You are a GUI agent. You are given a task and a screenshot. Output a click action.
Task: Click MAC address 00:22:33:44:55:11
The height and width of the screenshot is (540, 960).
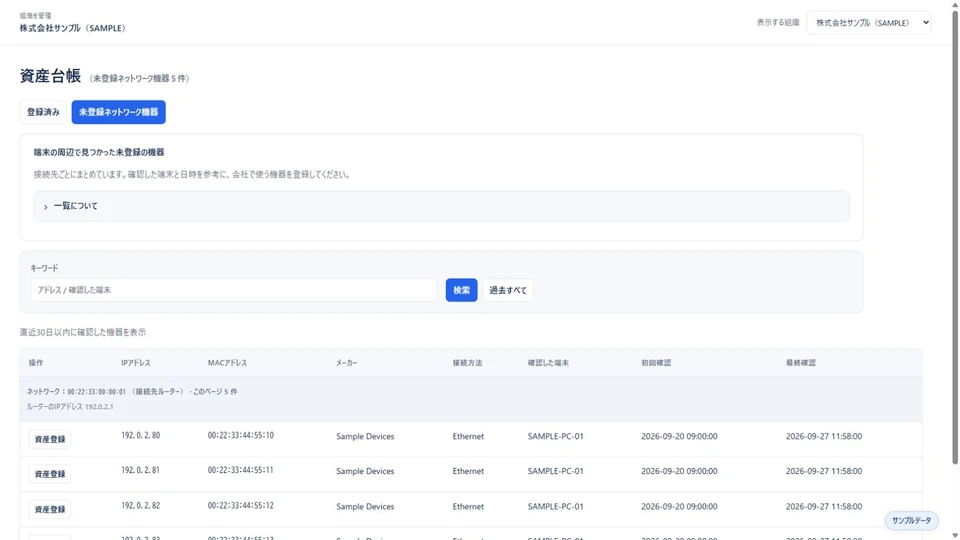click(x=241, y=470)
